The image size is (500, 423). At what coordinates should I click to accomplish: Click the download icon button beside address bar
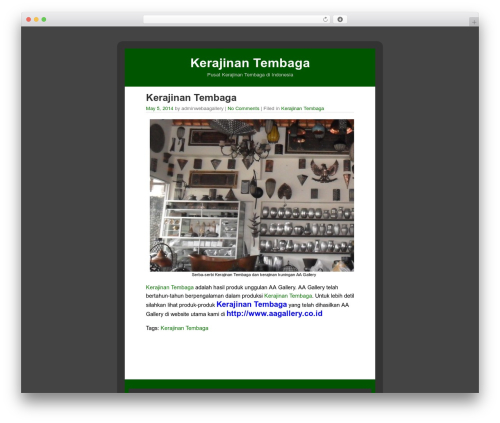coord(340,19)
